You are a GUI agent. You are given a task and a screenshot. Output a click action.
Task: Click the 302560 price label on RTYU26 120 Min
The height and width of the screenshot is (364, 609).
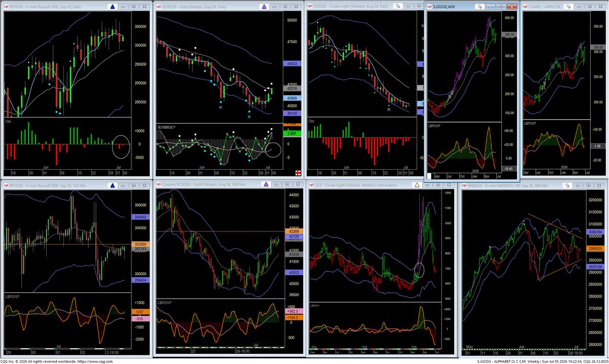[x=141, y=244]
